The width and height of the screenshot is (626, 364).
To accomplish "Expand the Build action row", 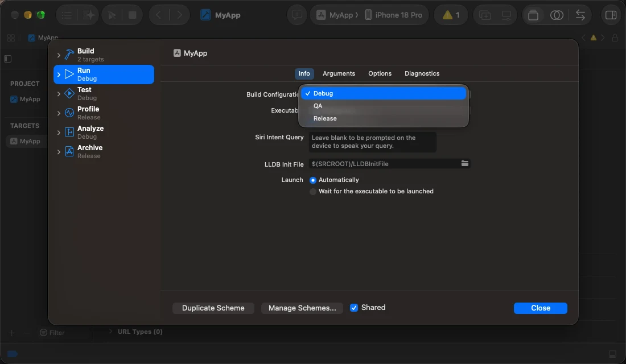I will tap(59, 55).
